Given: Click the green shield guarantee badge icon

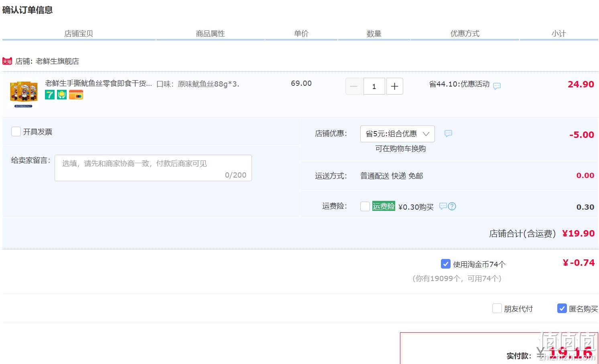Looking at the screenshot, I should 62,95.
